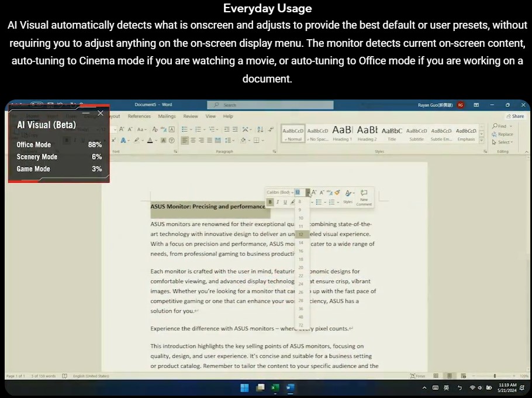532x398 pixels.
Task: Close the AI Visual (Beta) overlay
Action: coord(101,112)
